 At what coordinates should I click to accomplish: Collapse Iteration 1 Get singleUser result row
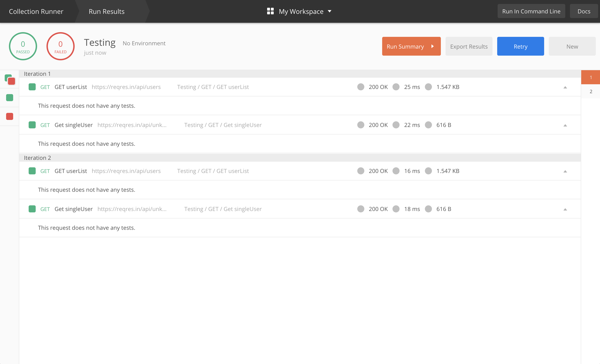(x=565, y=125)
